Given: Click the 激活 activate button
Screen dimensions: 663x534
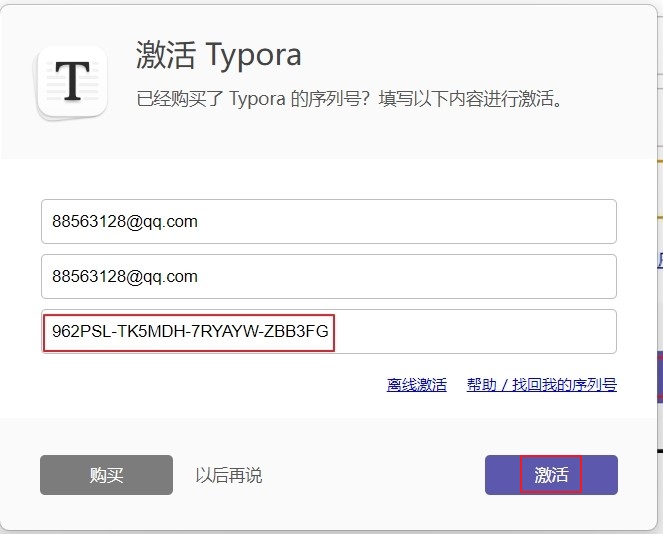Looking at the screenshot, I should [x=551, y=475].
